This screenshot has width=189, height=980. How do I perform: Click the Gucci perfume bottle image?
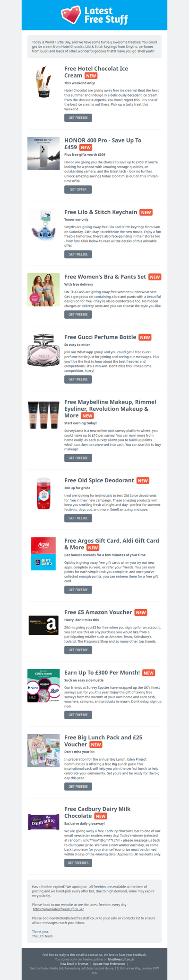click(43, 350)
